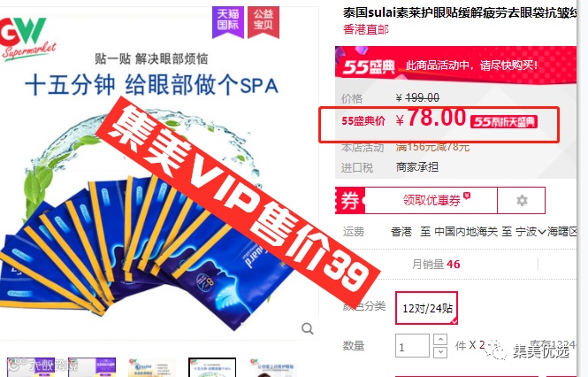Click the magnifier zoom icon on product image
This screenshot has height=377, width=588.
click(x=307, y=328)
